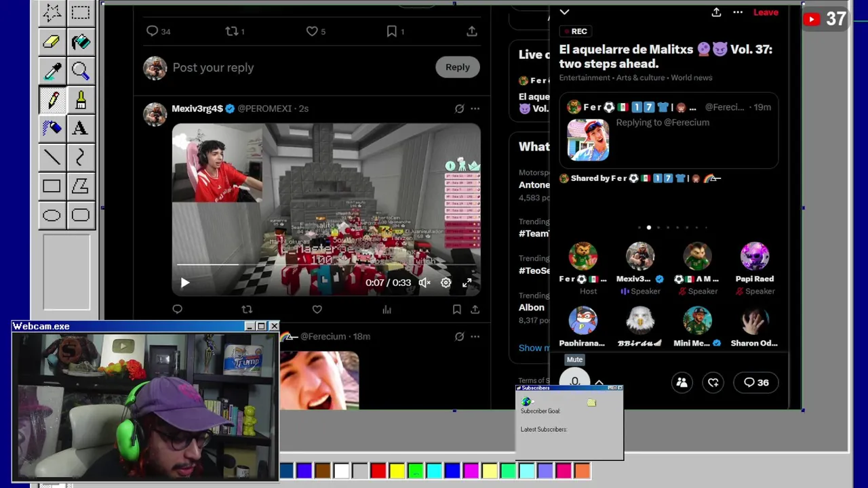The image size is (868, 488).
Task: Open Sharon Od... listener avatar
Action: (755, 321)
